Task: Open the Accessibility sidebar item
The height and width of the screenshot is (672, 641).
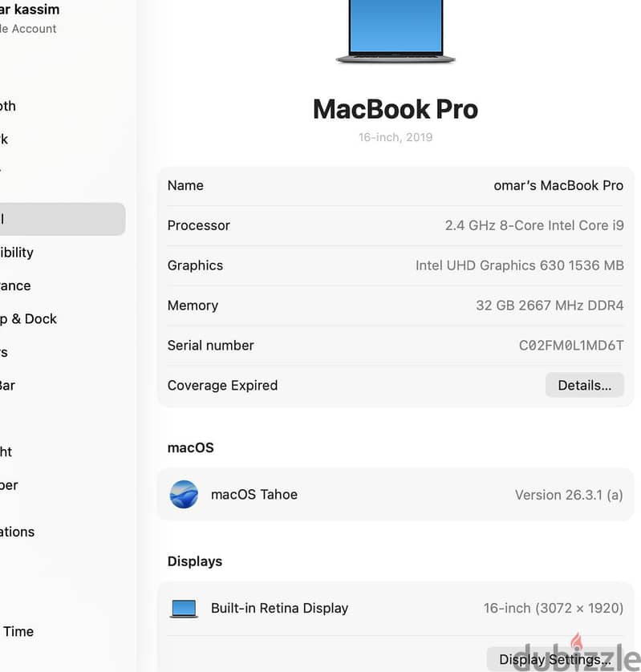Action: tap(17, 253)
